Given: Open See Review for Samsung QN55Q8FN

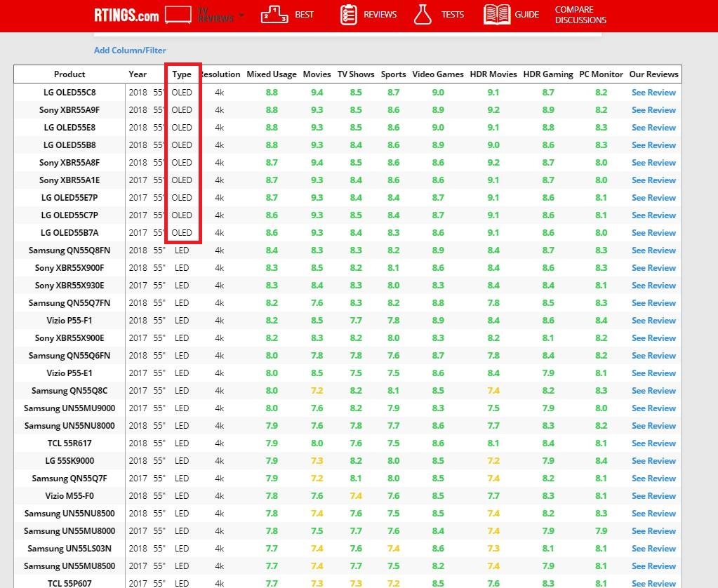Looking at the screenshot, I should 654,250.
